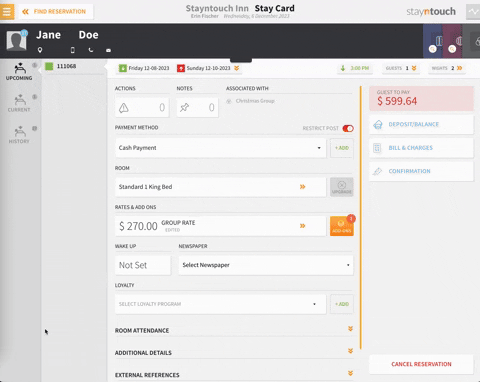Image resolution: width=480 pixels, height=382 pixels.
Task: Set the Wake Up time field
Action: pyautogui.click(x=143, y=265)
